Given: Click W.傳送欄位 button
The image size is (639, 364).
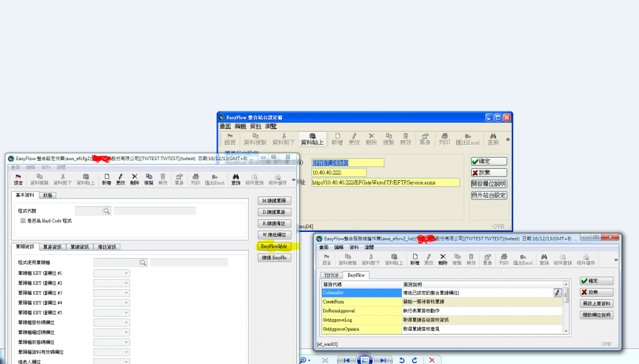Looking at the screenshot, I should pos(275,235).
